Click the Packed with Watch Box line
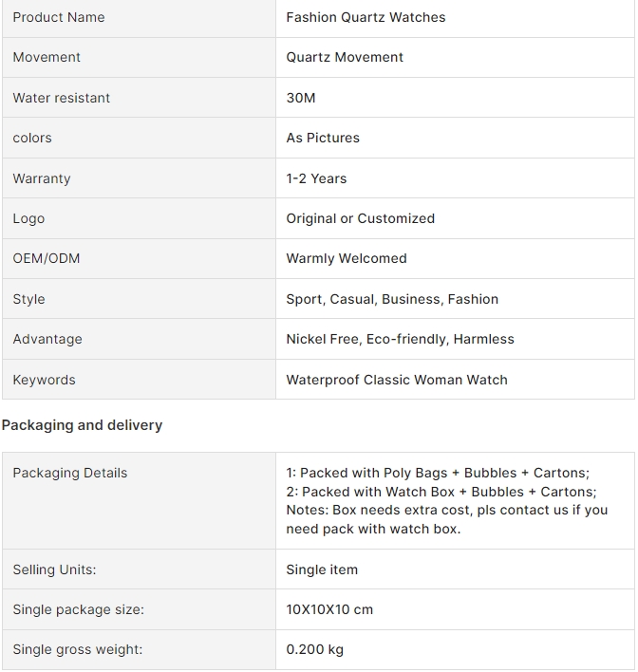 coord(441,492)
